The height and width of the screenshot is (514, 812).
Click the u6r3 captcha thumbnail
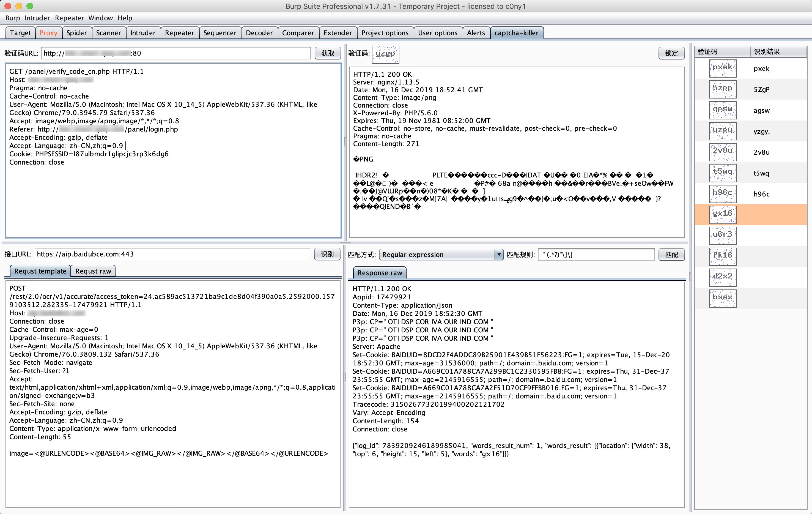(x=722, y=236)
